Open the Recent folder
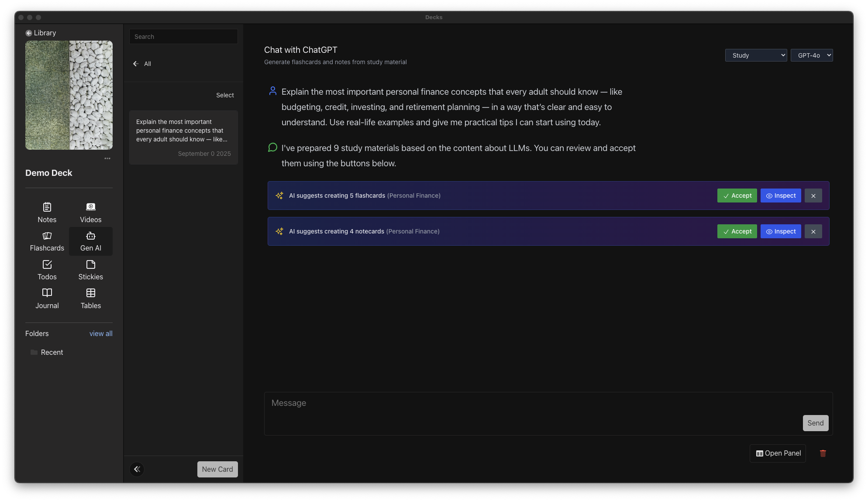Viewport: 868px width, 501px height. (52, 352)
